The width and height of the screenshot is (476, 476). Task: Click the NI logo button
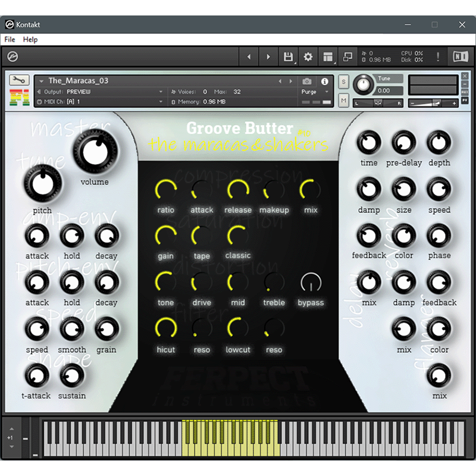(x=461, y=57)
